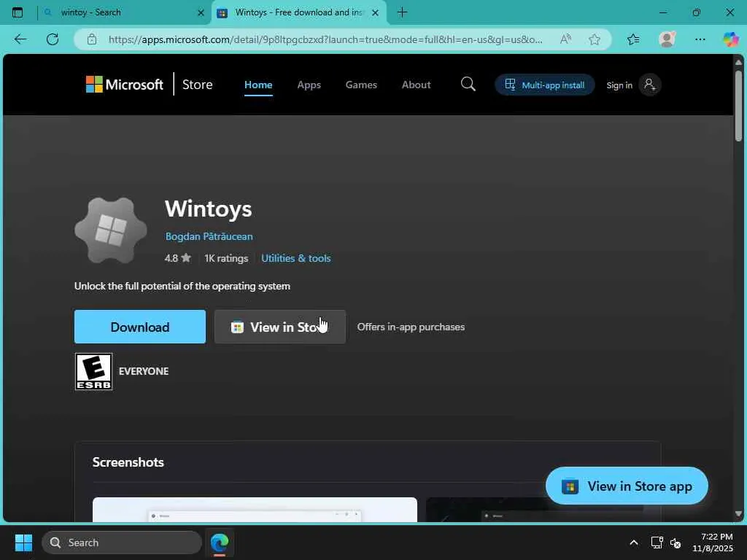
Task: Click the page vertical scrollbar thumb
Action: click(738, 105)
